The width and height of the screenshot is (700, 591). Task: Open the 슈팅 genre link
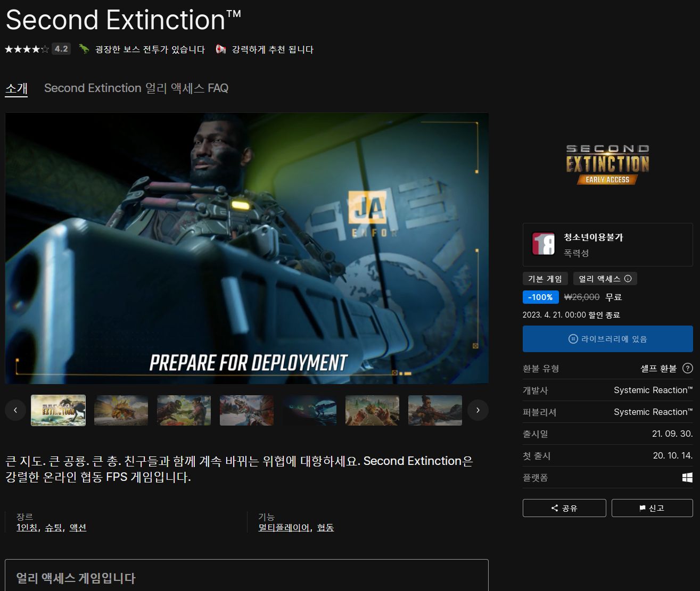point(53,527)
